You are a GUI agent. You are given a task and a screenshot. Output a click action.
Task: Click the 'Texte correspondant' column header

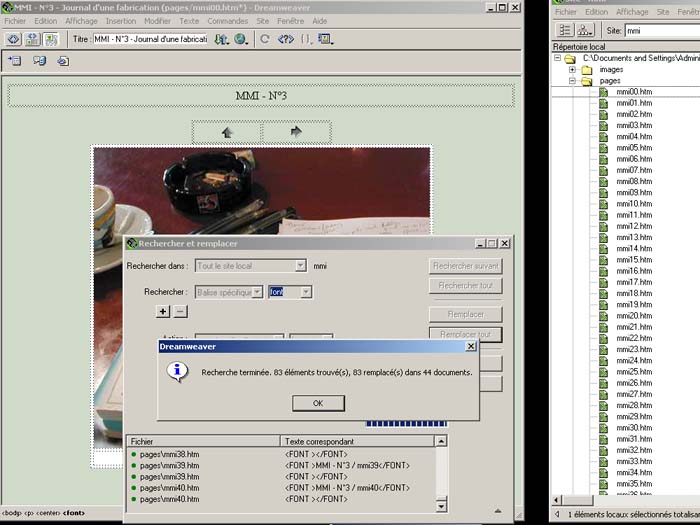point(357,441)
